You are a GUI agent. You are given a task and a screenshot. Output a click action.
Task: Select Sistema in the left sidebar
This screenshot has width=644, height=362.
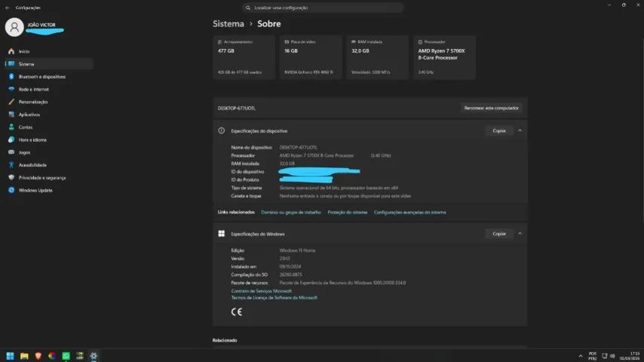(49, 64)
